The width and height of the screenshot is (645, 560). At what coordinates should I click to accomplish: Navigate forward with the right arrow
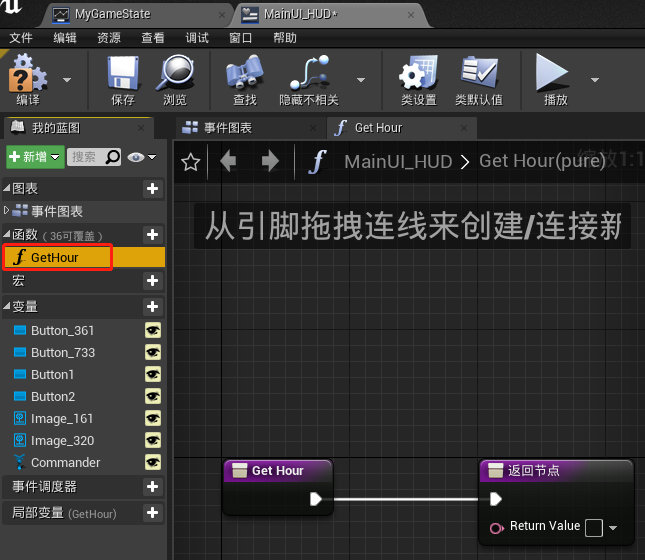click(270, 161)
